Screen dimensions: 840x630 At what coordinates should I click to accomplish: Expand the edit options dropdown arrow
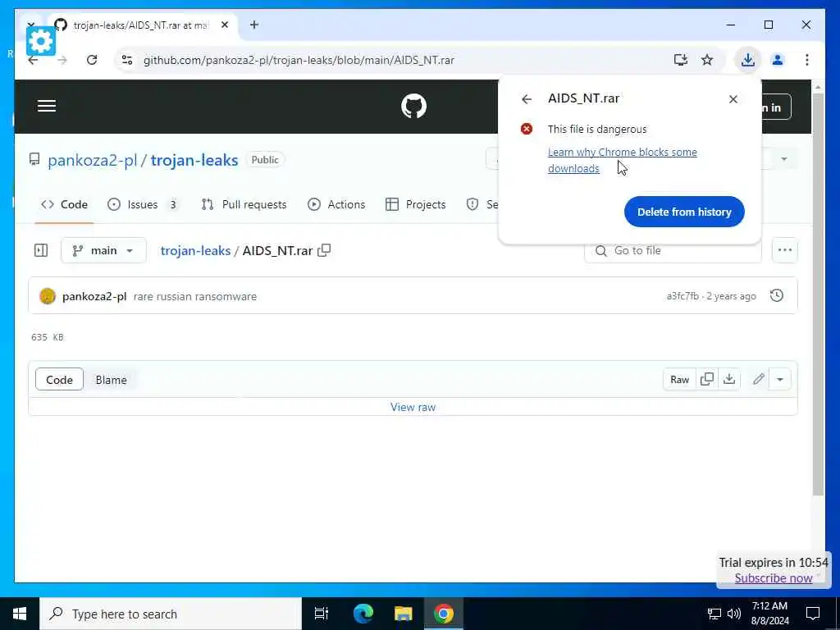coord(780,379)
